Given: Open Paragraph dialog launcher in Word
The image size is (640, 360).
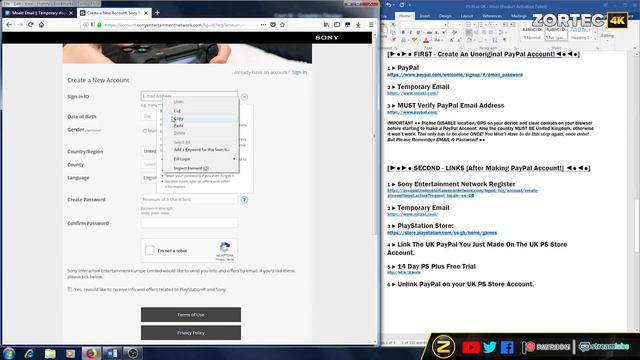Looking at the screenshot, I should (x=516, y=48).
